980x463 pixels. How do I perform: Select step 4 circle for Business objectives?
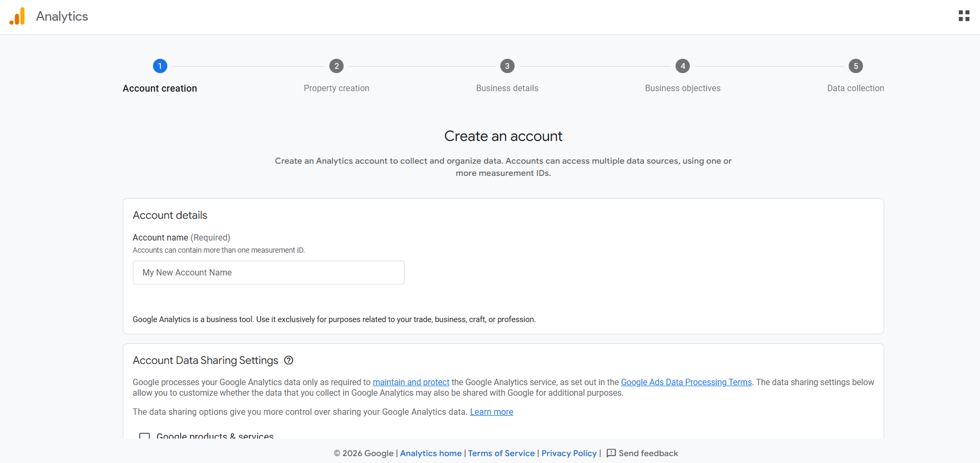[682, 66]
